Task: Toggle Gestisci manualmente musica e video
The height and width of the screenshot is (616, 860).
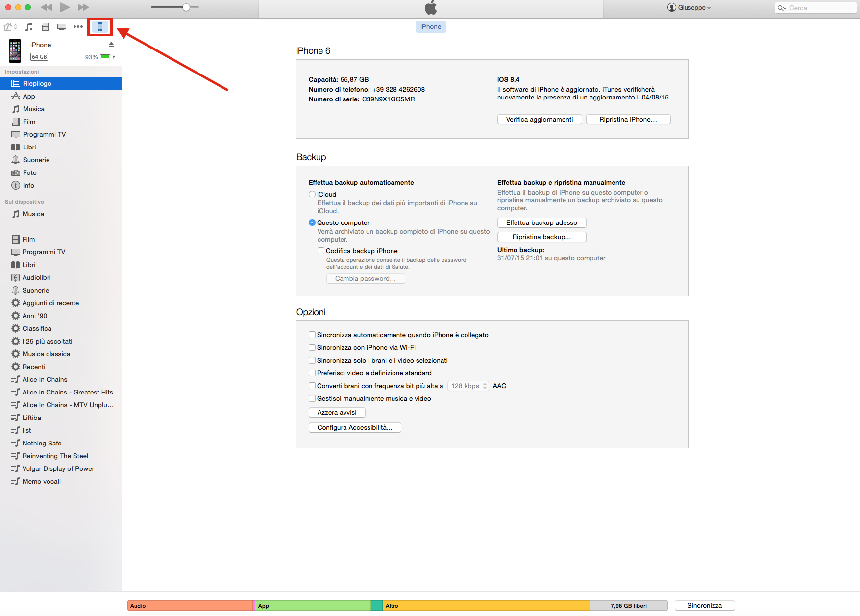Action: coord(312,398)
